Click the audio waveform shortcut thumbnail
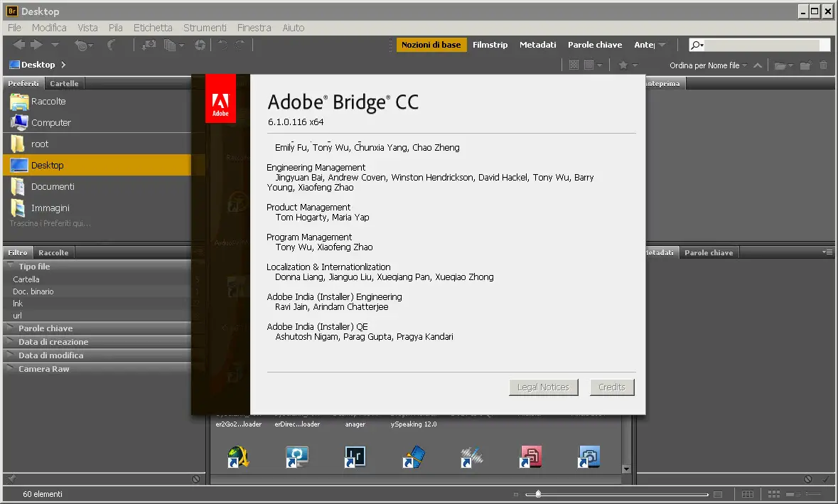Screen dimensions: 838x504 471,457
